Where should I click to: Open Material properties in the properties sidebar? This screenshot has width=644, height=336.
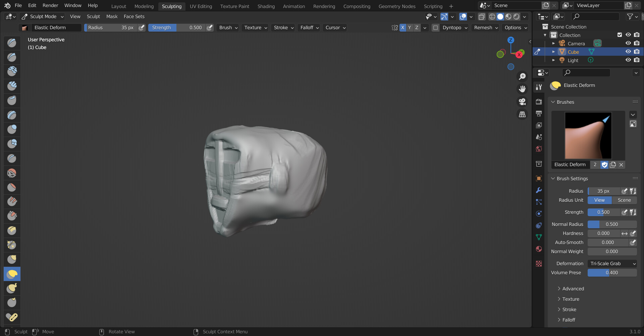539,249
